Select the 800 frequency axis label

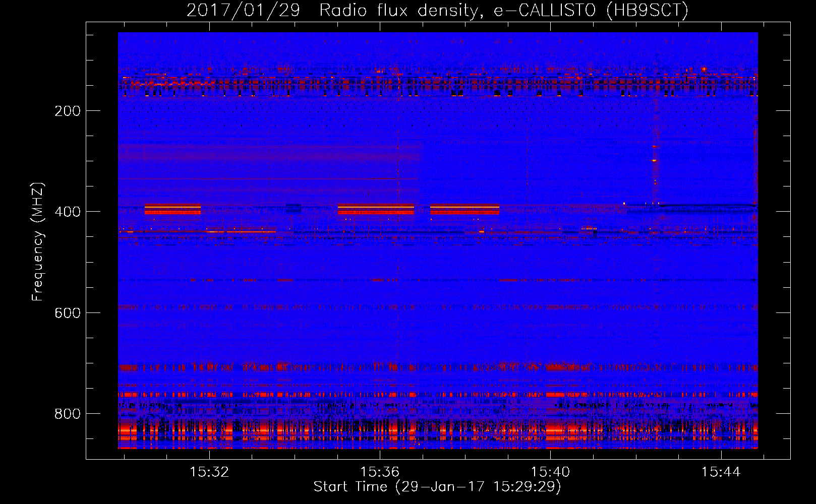click(67, 414)
